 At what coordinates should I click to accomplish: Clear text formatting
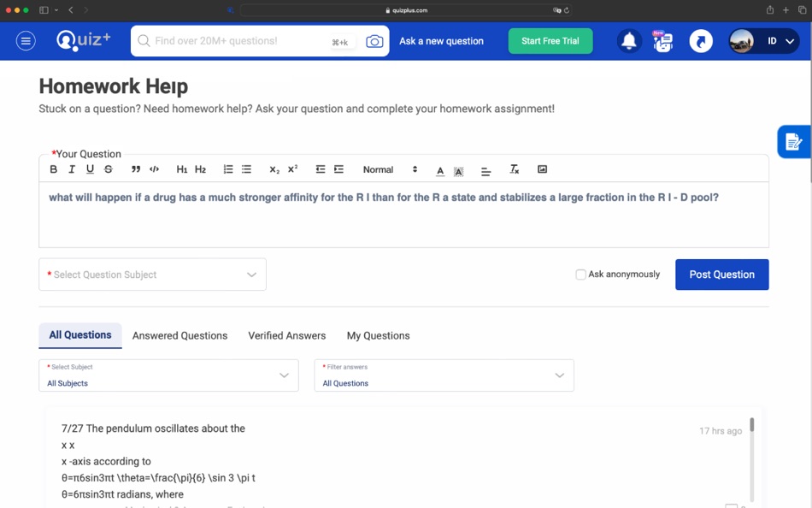tap(514, 169)
